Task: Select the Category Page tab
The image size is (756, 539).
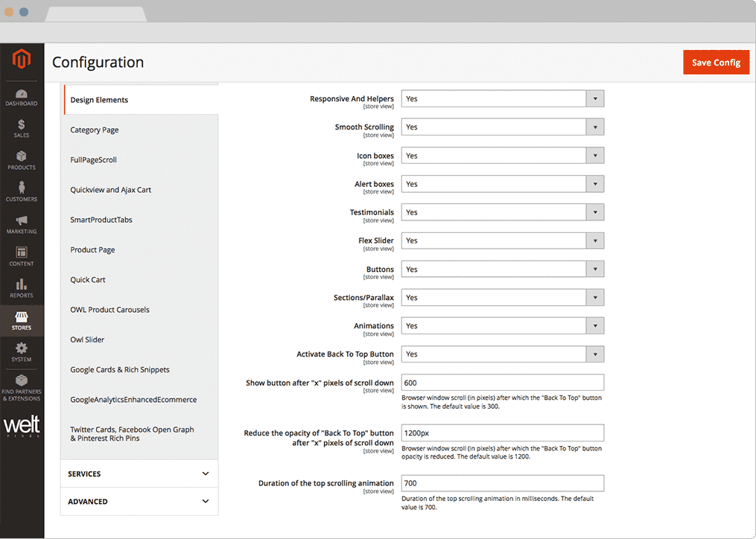Action: click(95, 130)
